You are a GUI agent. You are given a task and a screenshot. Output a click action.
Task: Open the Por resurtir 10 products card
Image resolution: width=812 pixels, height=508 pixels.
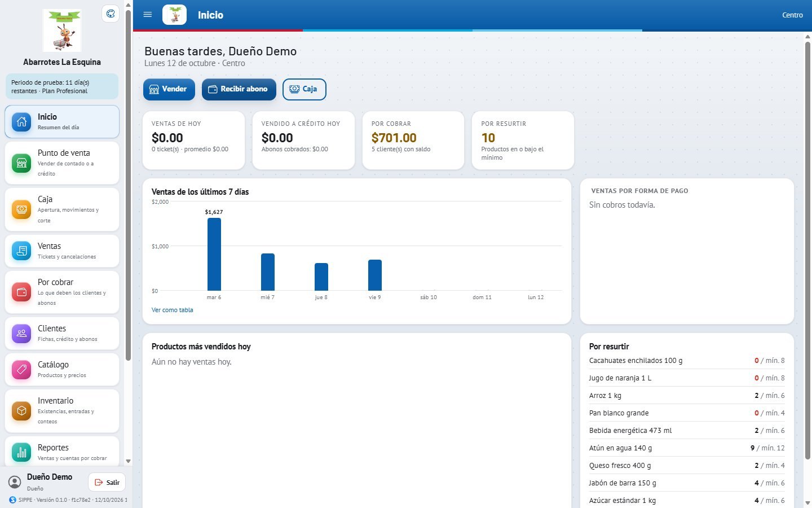coord(523,140)
